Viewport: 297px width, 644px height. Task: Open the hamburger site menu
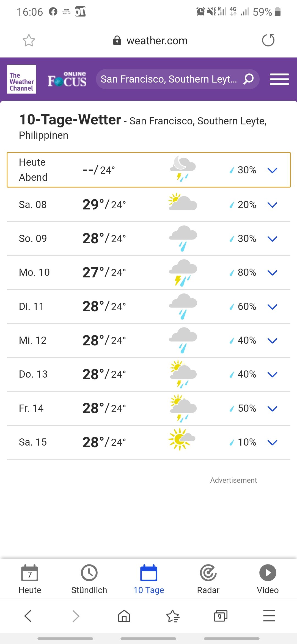click(279, 79)
